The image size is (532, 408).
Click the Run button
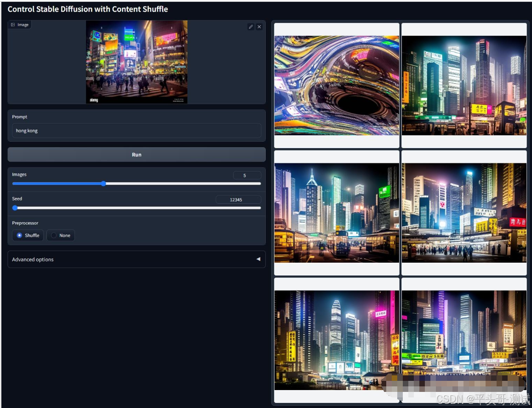click(x=137, y=155)
